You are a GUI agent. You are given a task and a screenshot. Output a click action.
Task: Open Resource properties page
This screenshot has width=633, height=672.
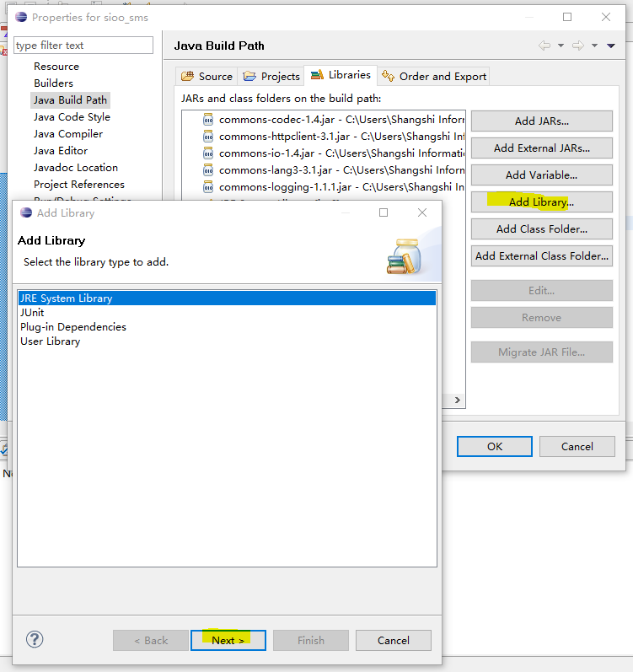pos(56,67)
